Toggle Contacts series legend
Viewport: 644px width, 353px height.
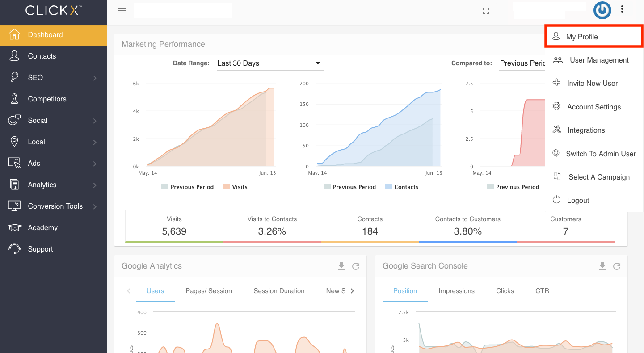[x=401, y=187]
